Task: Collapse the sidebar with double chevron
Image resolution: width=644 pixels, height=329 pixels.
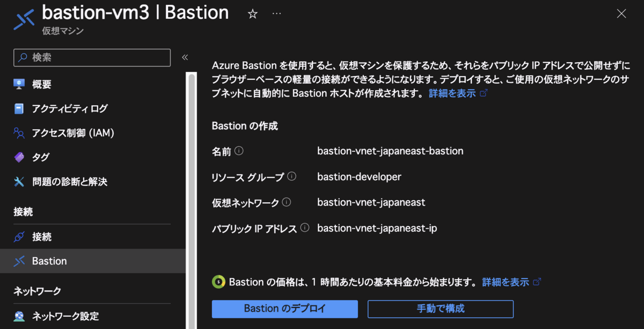Action: click(x=185, y=57)
